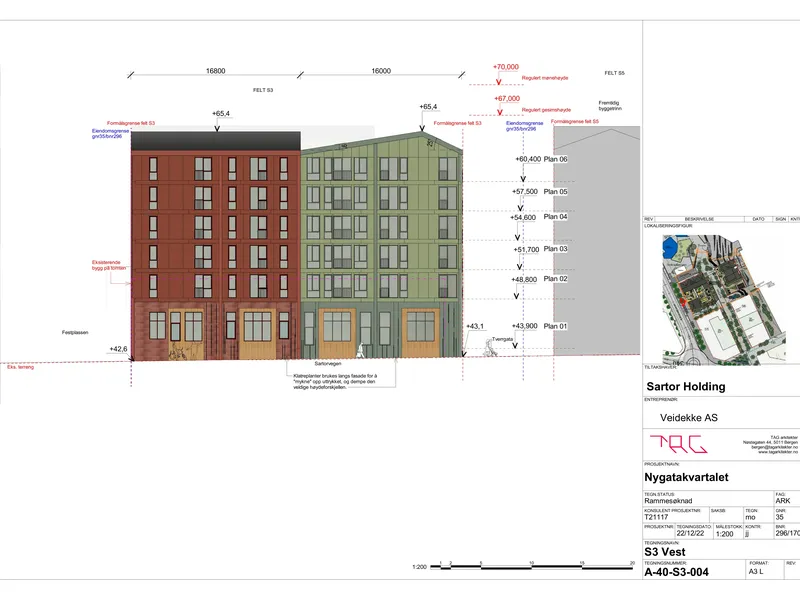Screen dimensions: 800x600
Task: Select the "Veidekke AS" contractor name
Action: click(689, 418)
